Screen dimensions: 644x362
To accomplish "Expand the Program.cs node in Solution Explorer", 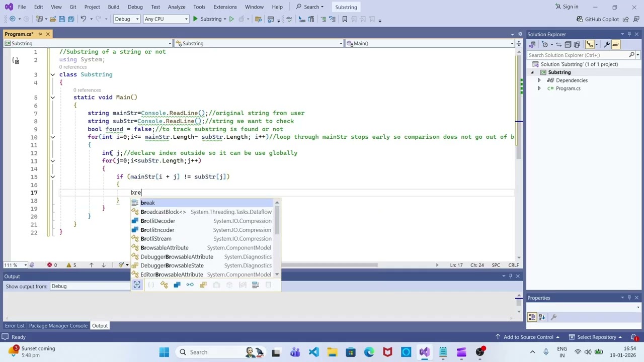I will click(539, 88).
